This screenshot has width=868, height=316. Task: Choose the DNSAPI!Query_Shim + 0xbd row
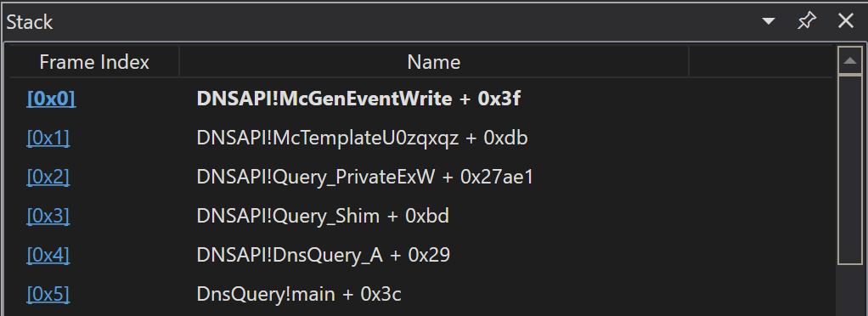point(420,216)
